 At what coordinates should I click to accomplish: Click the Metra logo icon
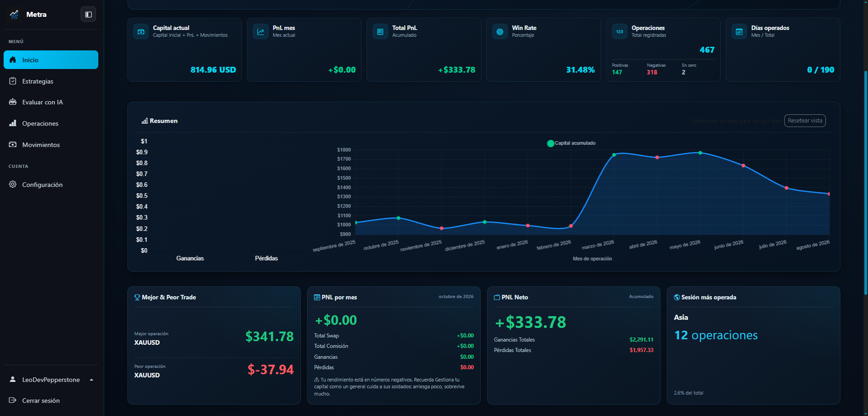[14, 15]
